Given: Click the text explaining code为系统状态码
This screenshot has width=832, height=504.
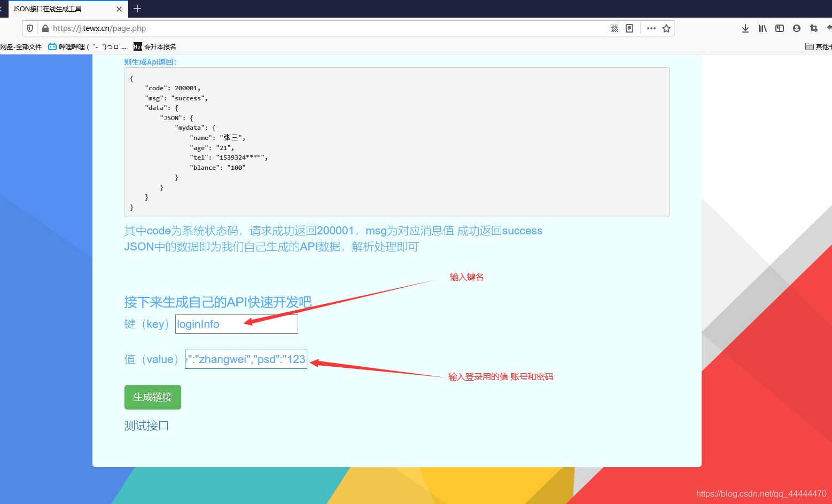Looking at the screenshot, I should [x=333, y=231].
